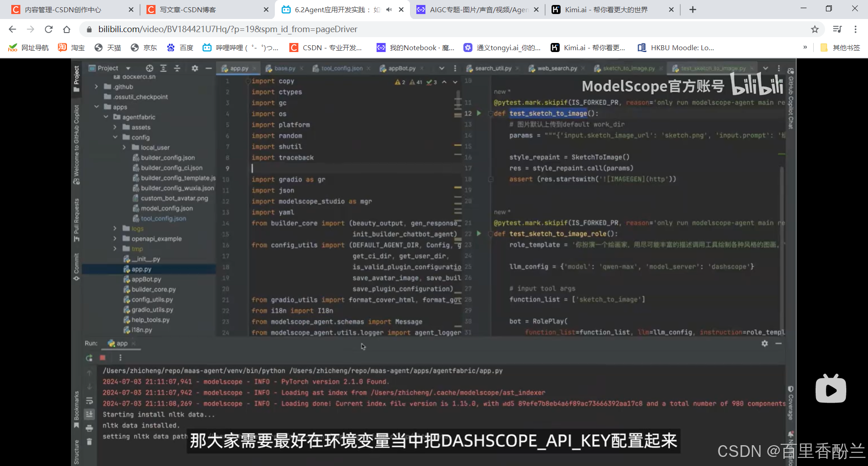The width and height of the screenshot is (868, 466).
Task: Run test_sketch_to_image from gutter arrow
Action: (479, 113)
